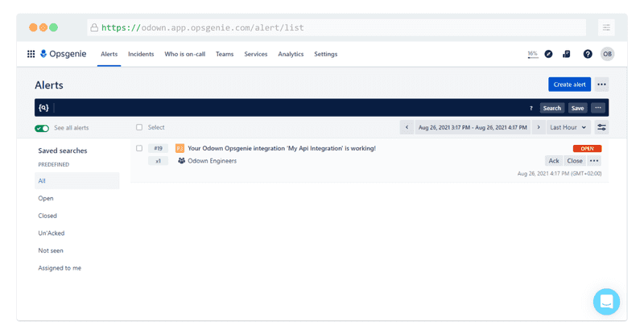Tick the checkbox for alert #19
The width and height of the screenshot is (644, 334).
(139, 148)
